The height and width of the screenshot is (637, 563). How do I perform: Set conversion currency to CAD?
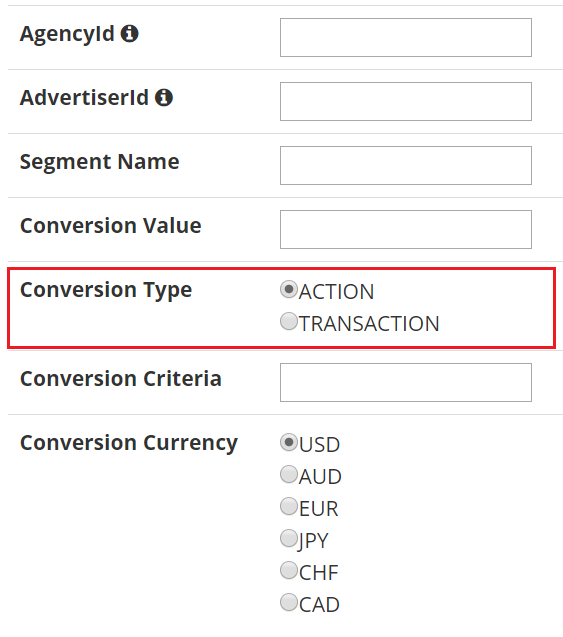(x=289, y=602)
